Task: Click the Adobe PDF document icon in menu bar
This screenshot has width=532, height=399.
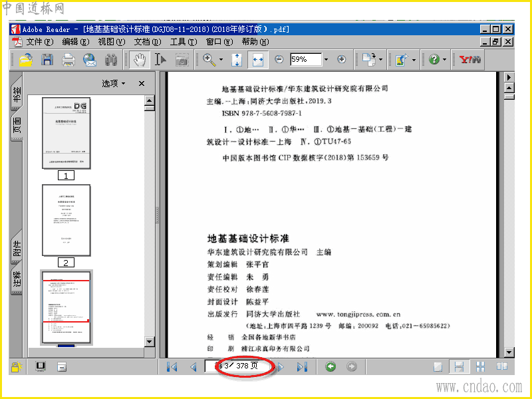Action: click(17, 42)
